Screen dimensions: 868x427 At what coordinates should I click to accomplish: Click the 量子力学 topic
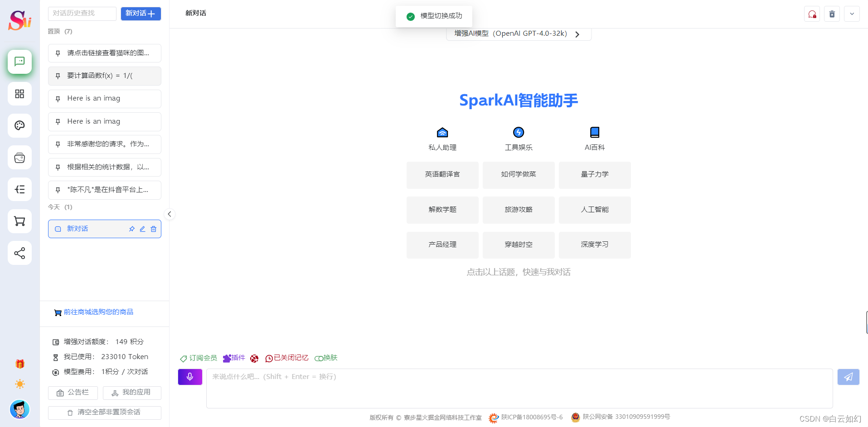[x=595, y=175]
